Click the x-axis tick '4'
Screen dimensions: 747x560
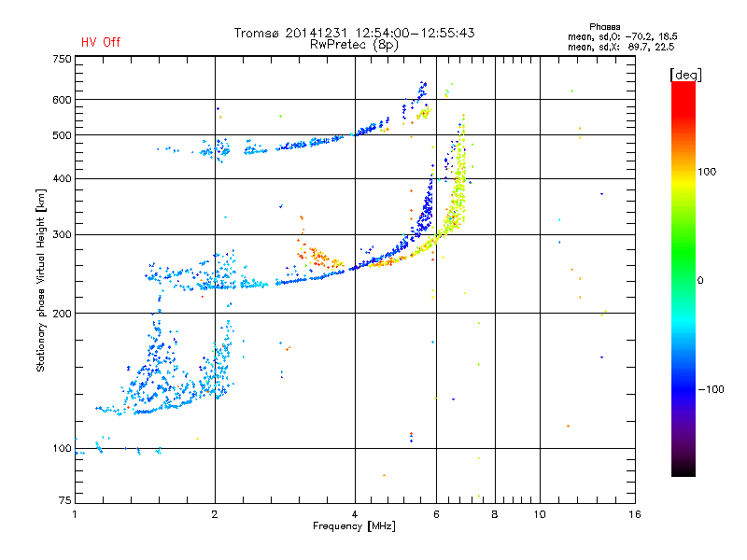(x=355, y=514)
